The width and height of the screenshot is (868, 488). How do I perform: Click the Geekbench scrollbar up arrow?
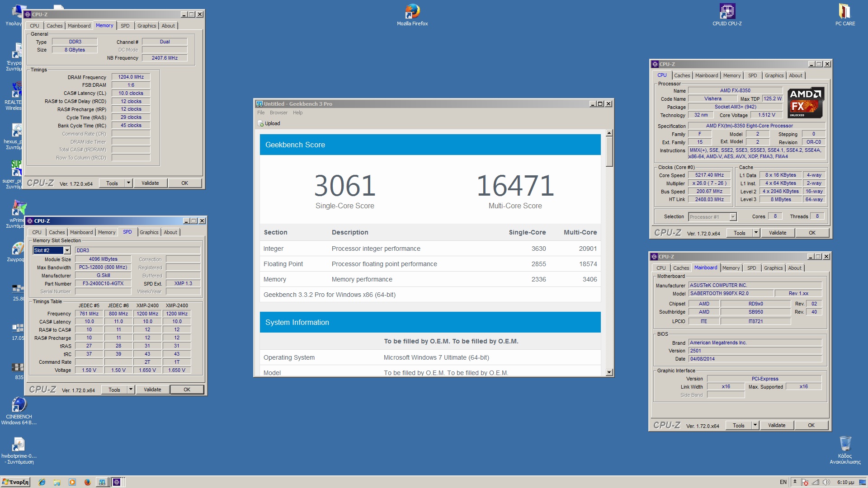click(609, 133)
